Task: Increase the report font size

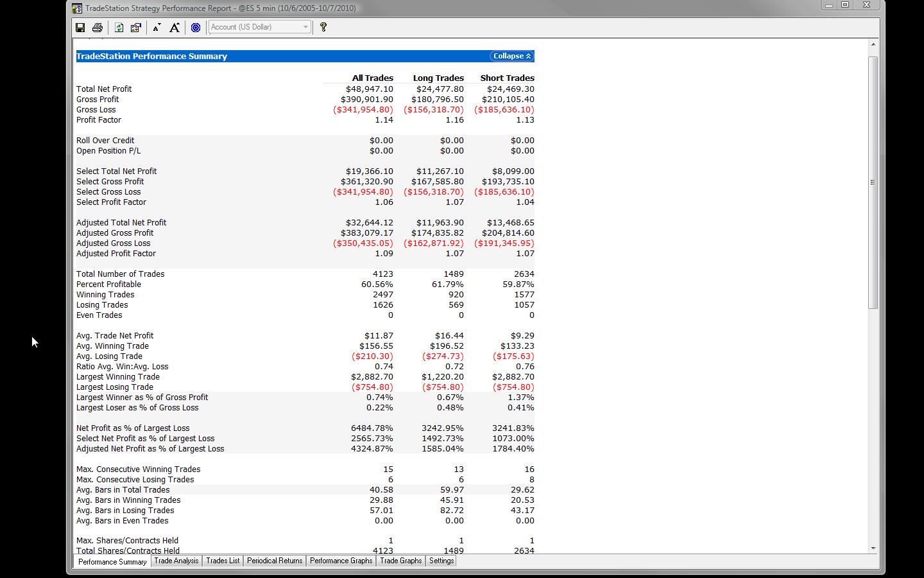Action: [174, 27]
